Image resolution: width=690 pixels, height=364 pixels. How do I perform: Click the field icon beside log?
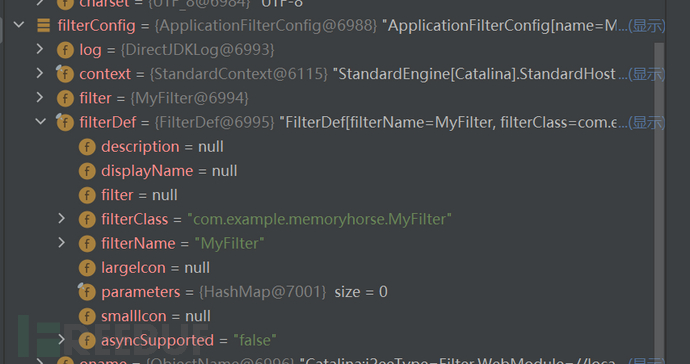pyautogui.click(x=65, y=50)
